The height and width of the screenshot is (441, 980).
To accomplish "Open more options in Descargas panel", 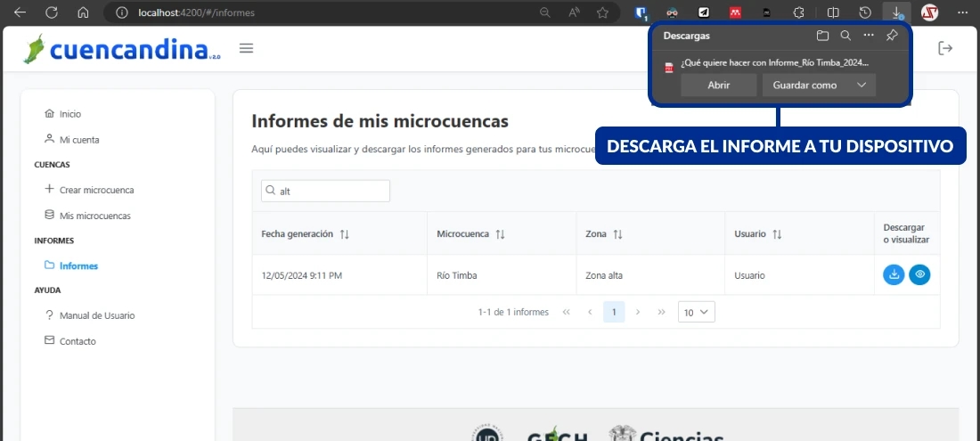I will pyautogui.click(x=869, y=36).
